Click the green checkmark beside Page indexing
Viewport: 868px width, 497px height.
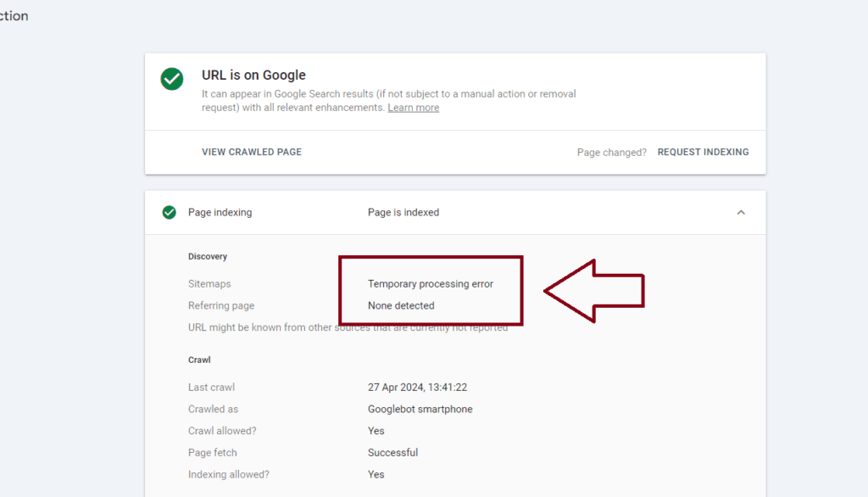(x=170, y=212)
